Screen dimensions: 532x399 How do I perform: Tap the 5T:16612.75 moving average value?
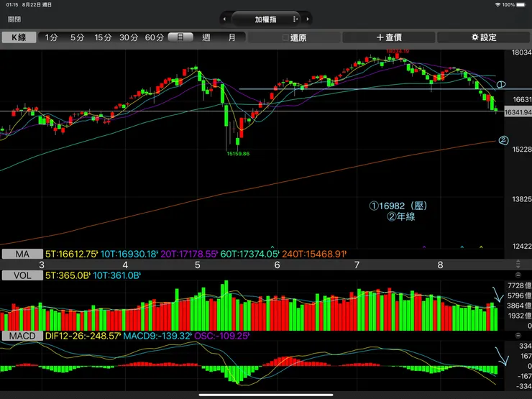coord(72,254)
